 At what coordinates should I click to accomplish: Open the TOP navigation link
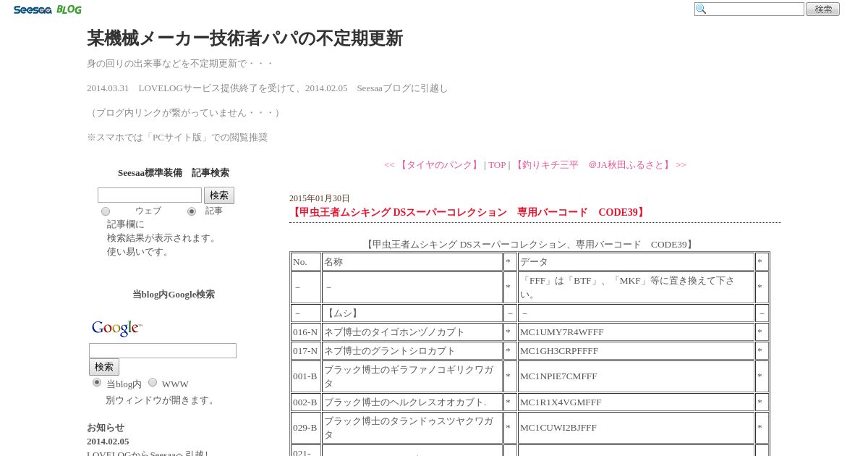coord(497,165)
